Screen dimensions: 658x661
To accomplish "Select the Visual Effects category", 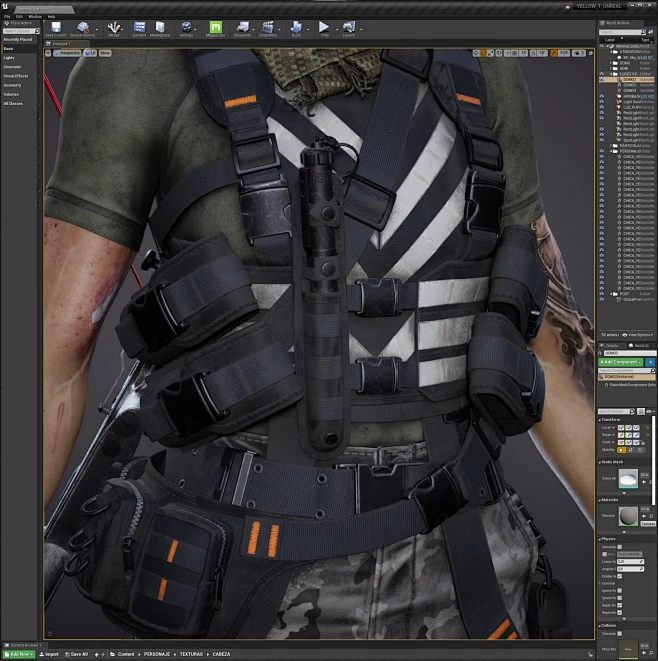I will [16, 76].
